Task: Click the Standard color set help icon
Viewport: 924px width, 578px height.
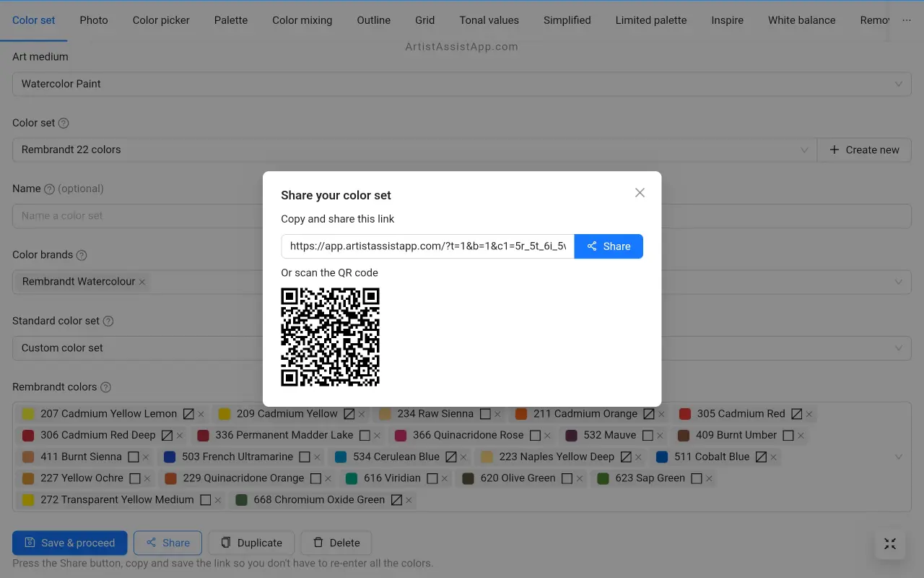Action: click(108, 321)
